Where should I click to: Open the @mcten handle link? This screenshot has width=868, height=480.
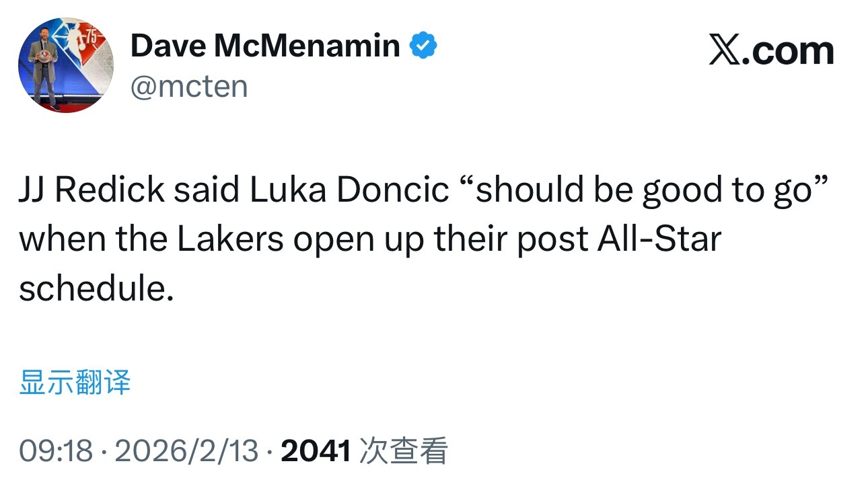coord(188,87)
